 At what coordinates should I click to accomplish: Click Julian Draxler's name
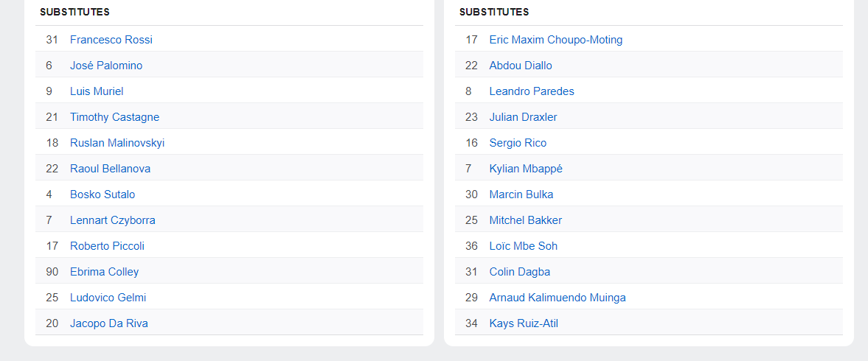(x=523, y=117)
